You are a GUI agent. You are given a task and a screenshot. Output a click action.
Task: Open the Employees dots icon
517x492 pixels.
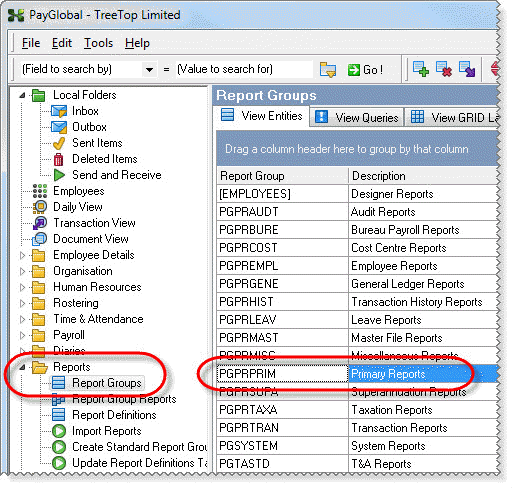pos(40,191)
